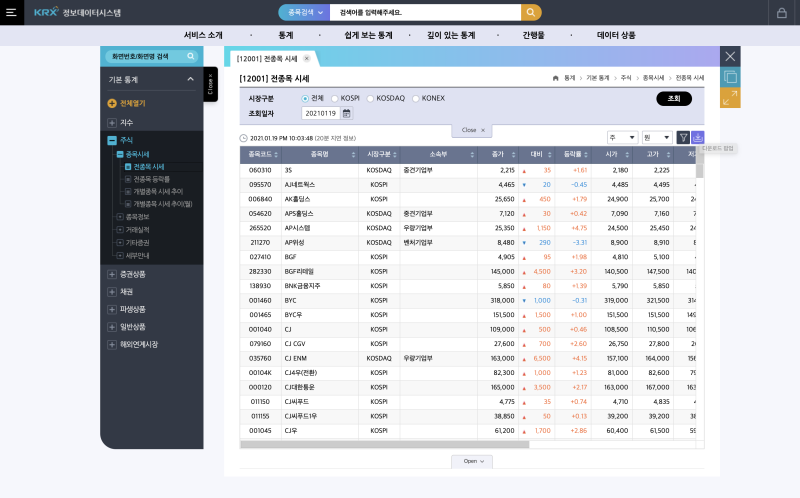Viewport: 800px width, 498px height.
Task: Open the 쉽게 보는 통계 menu
Action: point(368,35)
